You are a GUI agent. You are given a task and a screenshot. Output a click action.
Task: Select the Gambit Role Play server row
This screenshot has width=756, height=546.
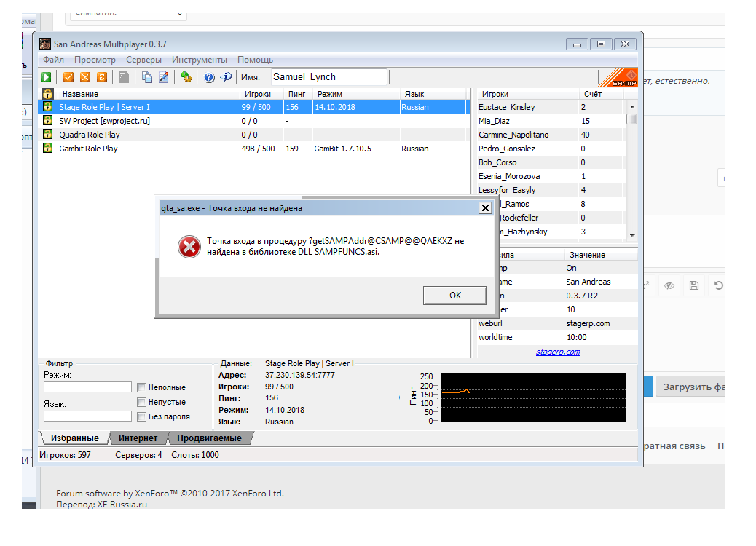(254, 149)
